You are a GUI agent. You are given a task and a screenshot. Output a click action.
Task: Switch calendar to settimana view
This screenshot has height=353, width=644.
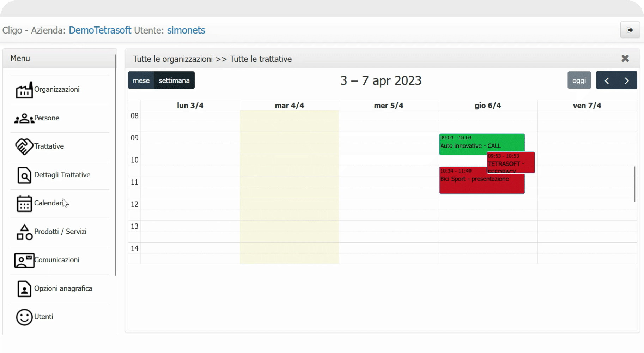pos(174,80)
